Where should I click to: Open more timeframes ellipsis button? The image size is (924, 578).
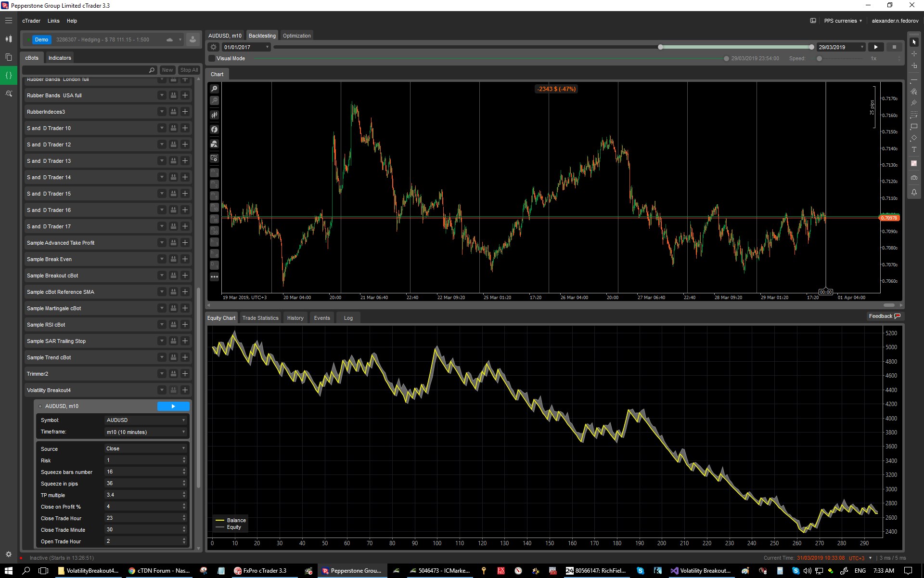214,277
